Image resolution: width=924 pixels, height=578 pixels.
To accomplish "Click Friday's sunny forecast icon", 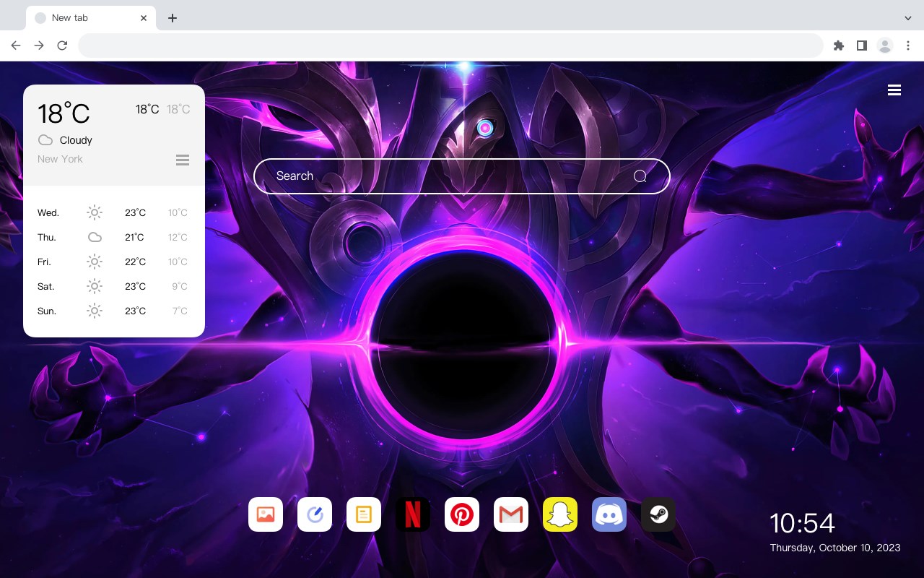I will coord(95,262).
